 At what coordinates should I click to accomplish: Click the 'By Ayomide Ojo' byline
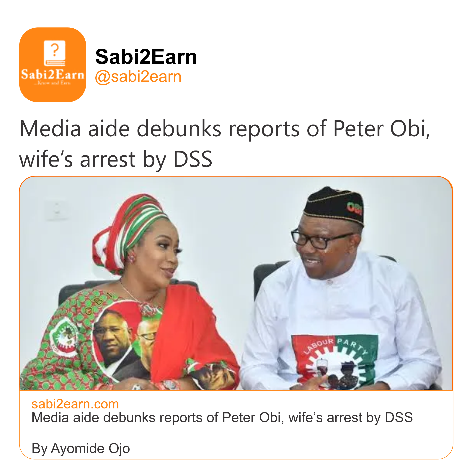(81, 448)
